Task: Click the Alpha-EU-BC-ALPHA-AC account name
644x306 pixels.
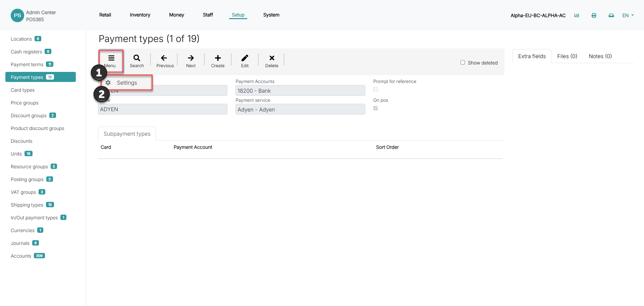Action: (538, 15)
